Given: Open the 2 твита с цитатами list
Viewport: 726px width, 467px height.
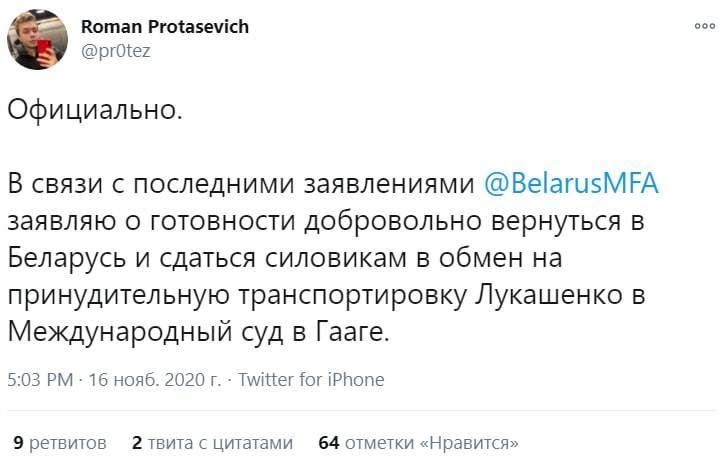Looking at the screenshot, I should (212, 442).
